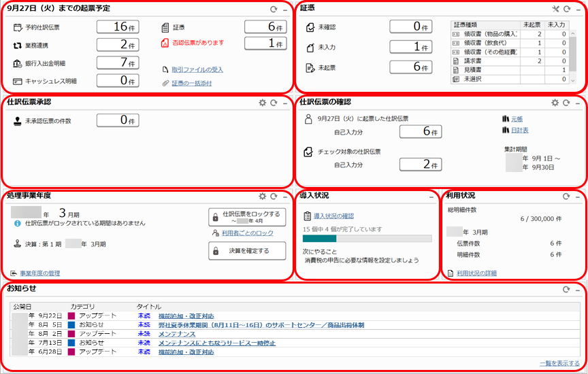Open the 9月22日 機能追加・改正対応 notice
Image resolution: width=588 pixels, height=374 pixels.
[186, 316]
